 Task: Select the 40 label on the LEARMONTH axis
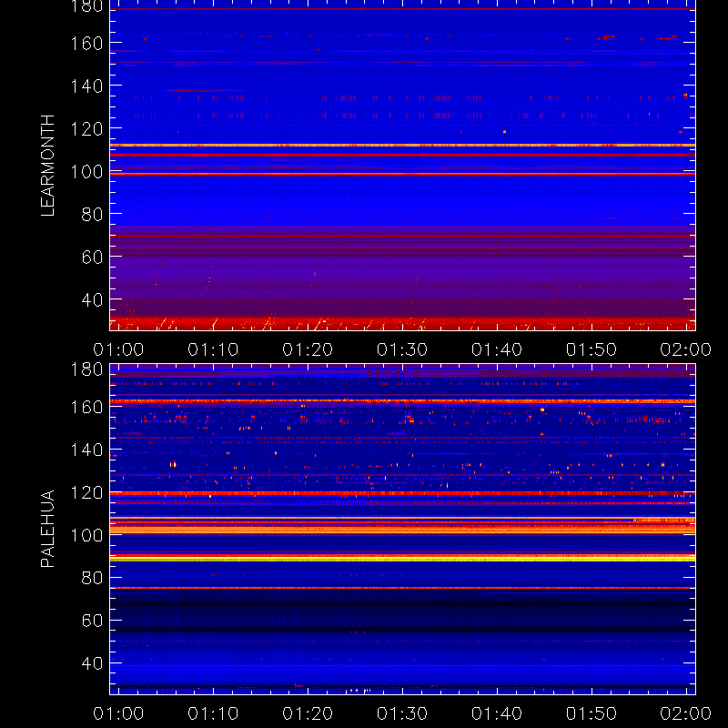coord(92,300)
